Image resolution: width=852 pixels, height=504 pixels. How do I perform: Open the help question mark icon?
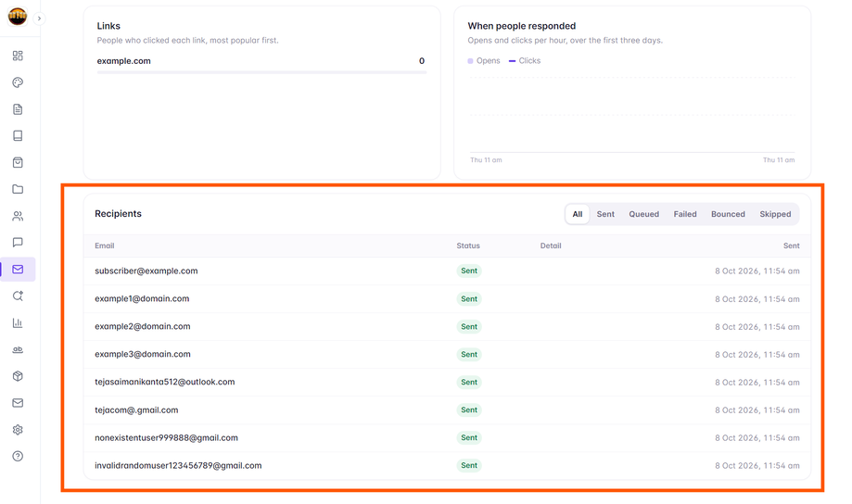click(x=18, y=456)
